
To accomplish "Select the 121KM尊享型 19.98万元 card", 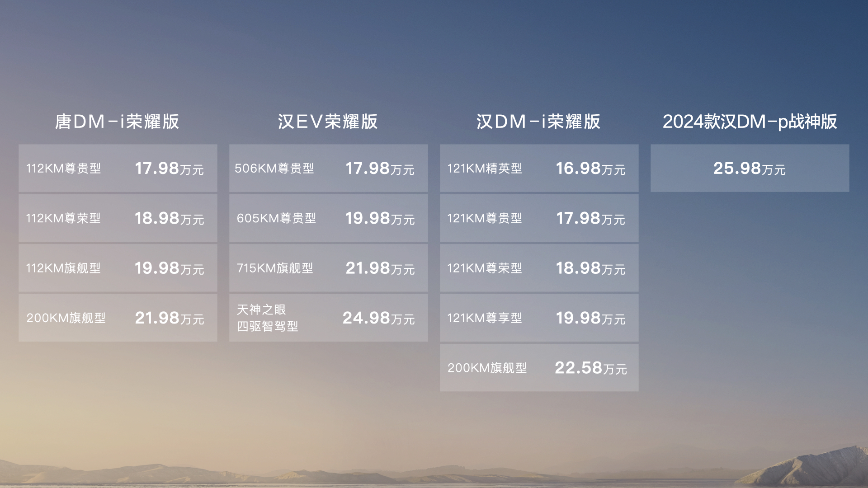I will pyautogui.click(x=539, y=318).
